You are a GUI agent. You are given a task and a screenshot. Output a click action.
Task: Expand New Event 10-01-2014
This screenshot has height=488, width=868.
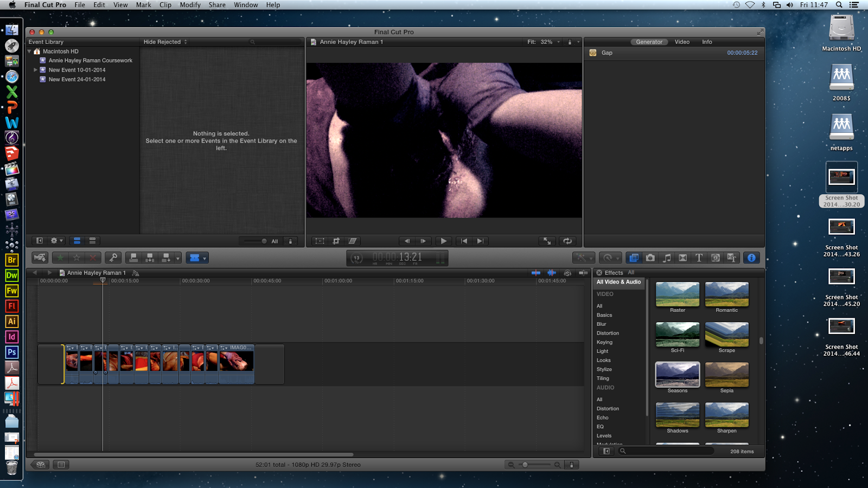tap(35, 69)
